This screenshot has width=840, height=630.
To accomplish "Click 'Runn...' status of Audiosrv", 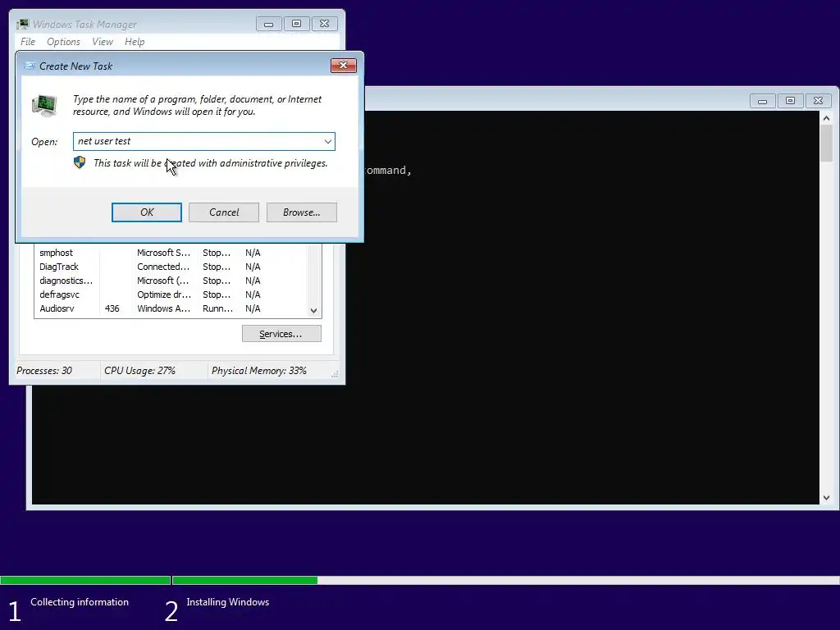I will (x=217, y=308).
